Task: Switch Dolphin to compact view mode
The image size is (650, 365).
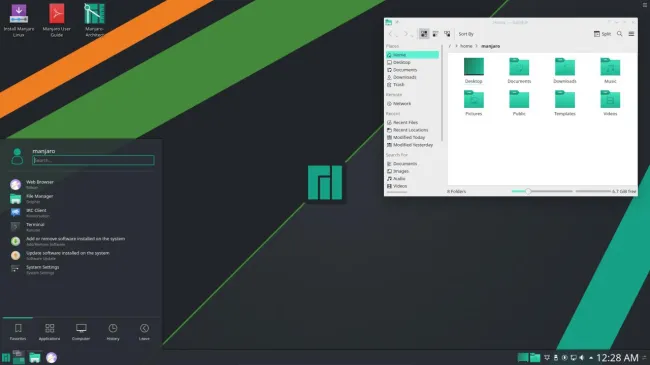Action: (435, 34)
